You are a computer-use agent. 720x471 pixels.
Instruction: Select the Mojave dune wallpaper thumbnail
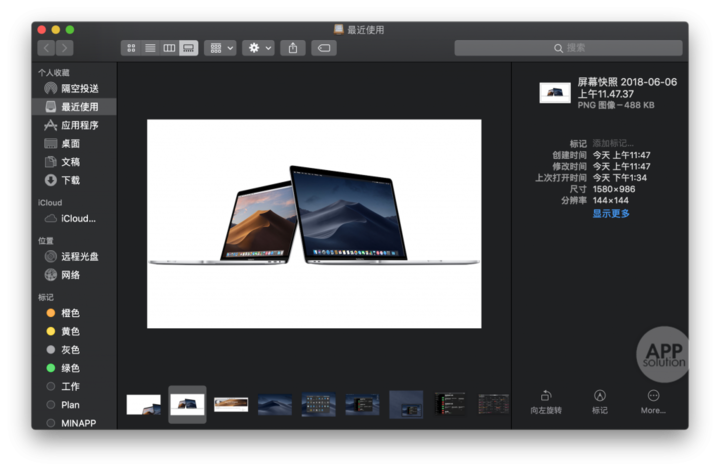(x=275, y=404)
